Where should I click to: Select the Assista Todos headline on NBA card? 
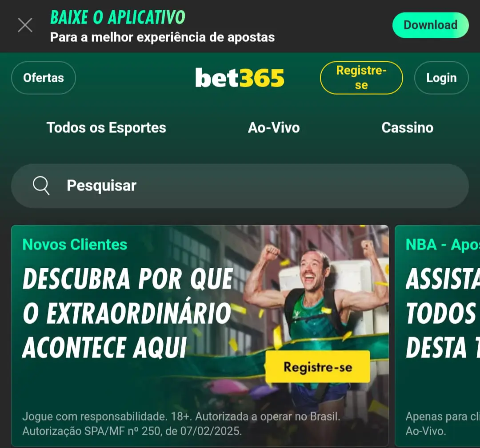[x=443, y=313]
